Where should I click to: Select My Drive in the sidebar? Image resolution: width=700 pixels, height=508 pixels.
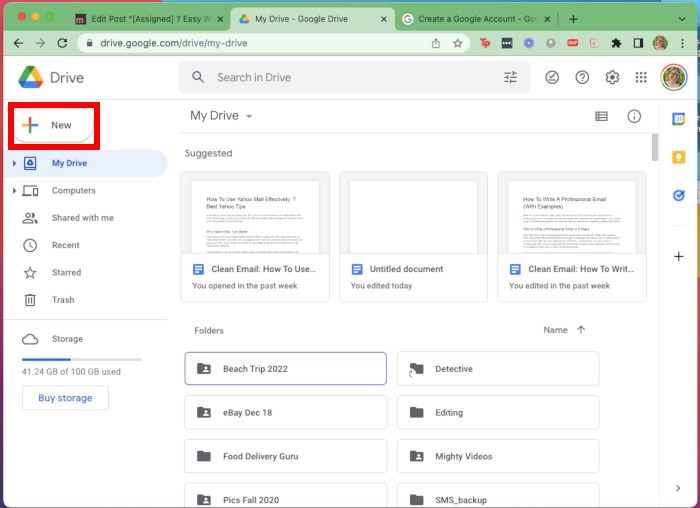click(x=85, y=163)
